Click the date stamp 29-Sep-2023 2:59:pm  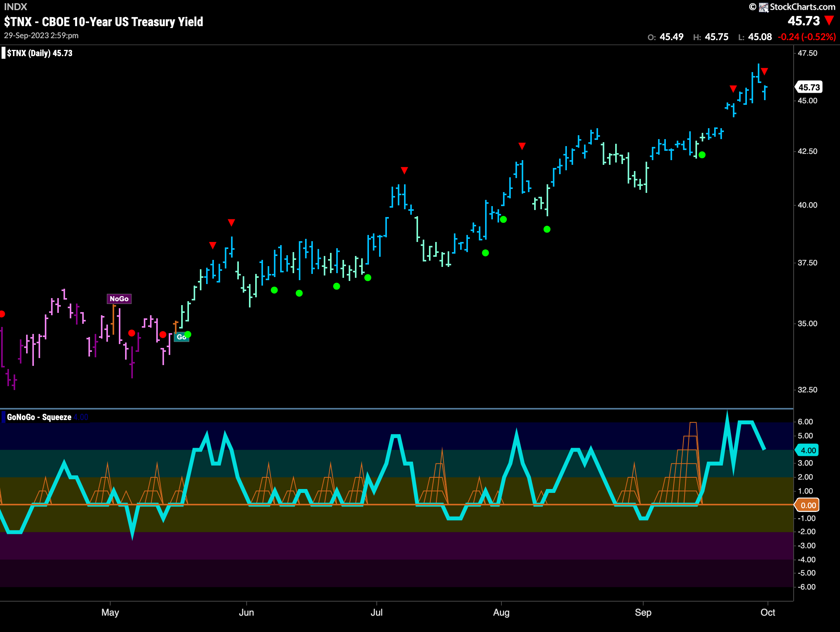tap(41, 35)
